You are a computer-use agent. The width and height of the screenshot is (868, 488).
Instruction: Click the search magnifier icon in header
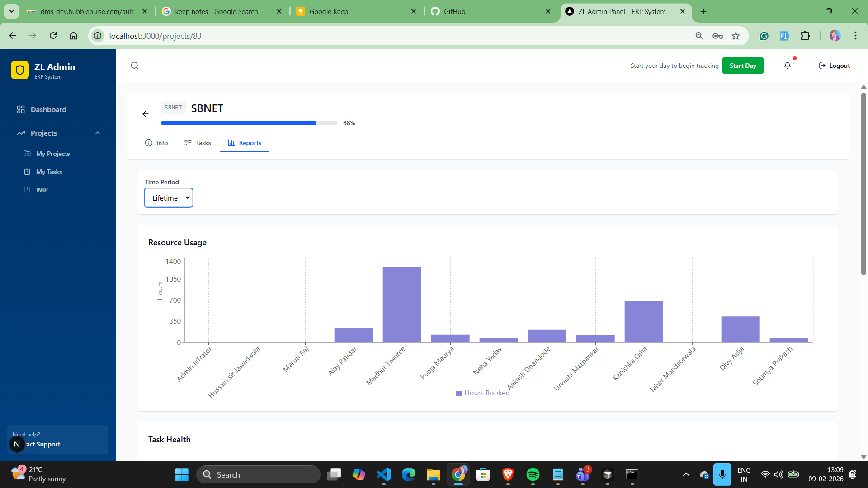pos(135,66)
